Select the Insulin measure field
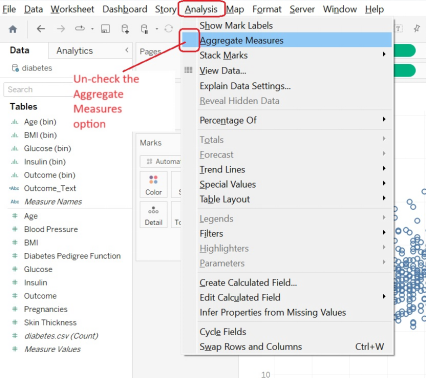Image resolution: width=426 pixels, height=378 pixels. click(x=35, y=283)
